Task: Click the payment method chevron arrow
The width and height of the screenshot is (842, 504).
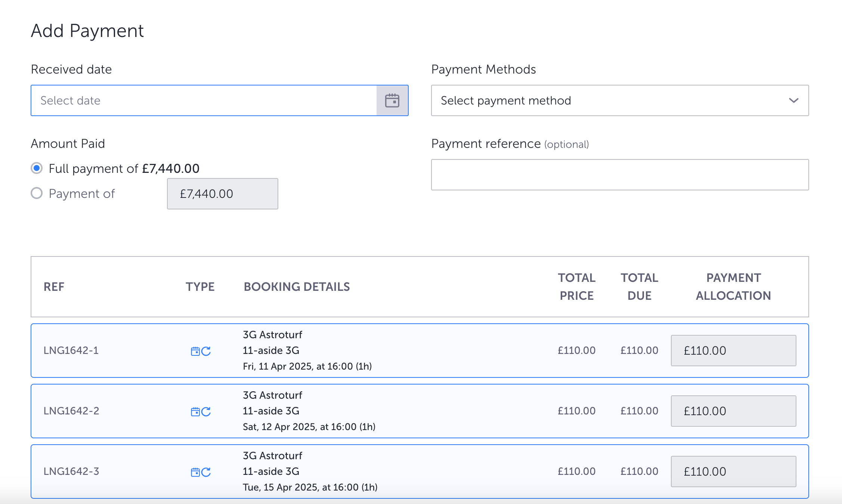Action: (x=793, y=100)
